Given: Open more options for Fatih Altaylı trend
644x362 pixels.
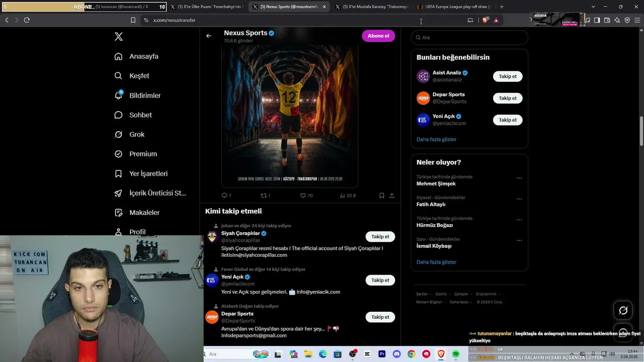Looking at the screenshot, I should click(x=519, y=199).
